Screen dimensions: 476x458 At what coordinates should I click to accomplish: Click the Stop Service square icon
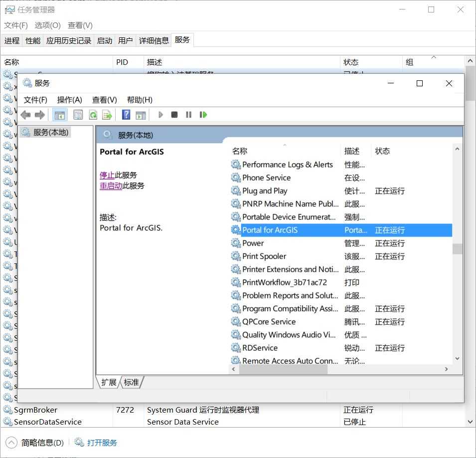pos(174,115)
